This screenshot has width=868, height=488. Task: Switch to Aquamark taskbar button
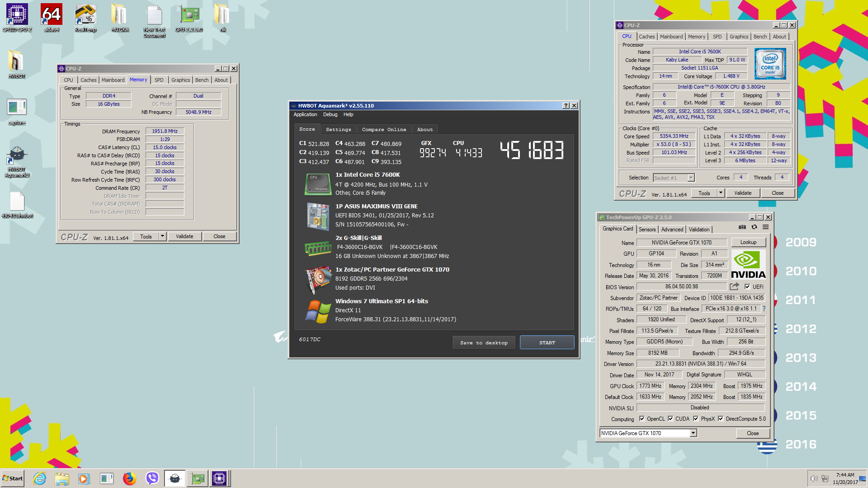coord(175,479)
